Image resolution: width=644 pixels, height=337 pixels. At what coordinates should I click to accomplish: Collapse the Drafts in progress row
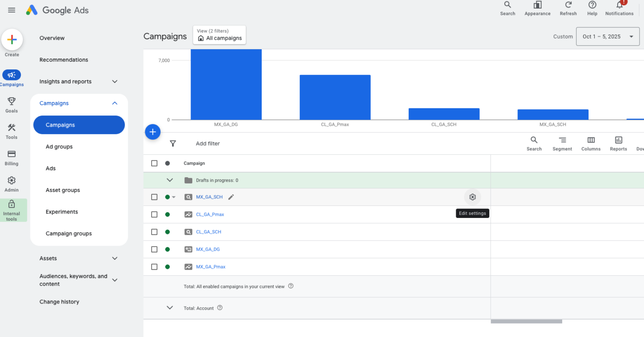(169, 180)
